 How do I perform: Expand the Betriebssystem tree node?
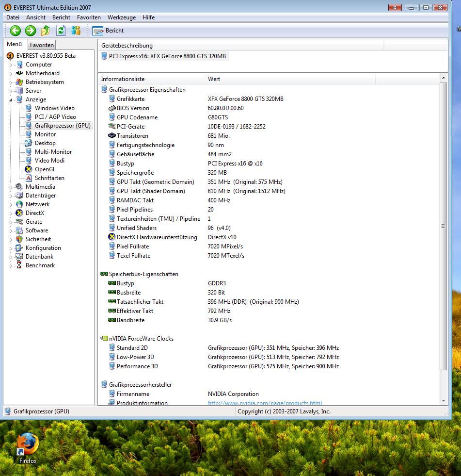(x=11, y=82)
